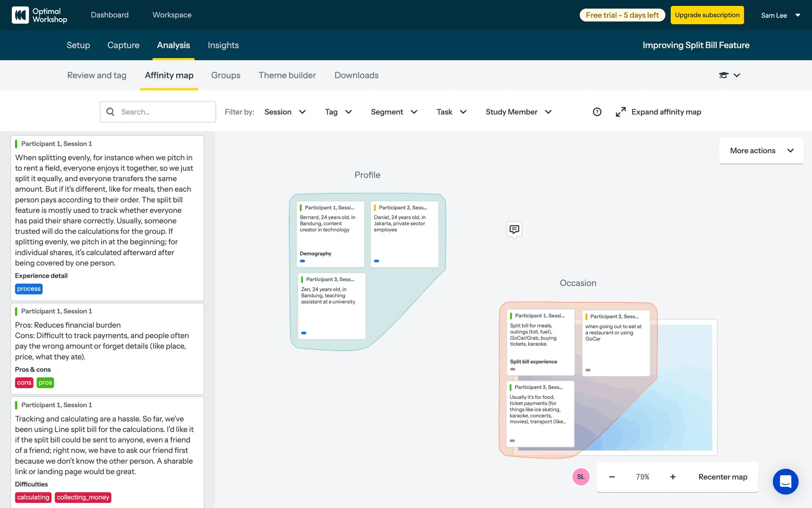Select Daniel's Participant 2 profile card
Image resolution: width=812 pixels, height=508 pixels.
pos(404,234)
